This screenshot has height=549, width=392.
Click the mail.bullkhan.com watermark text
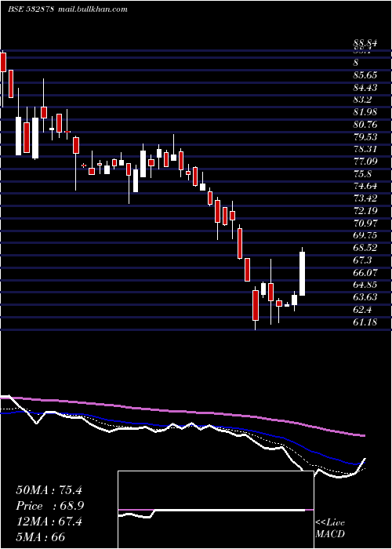point(92,9)
